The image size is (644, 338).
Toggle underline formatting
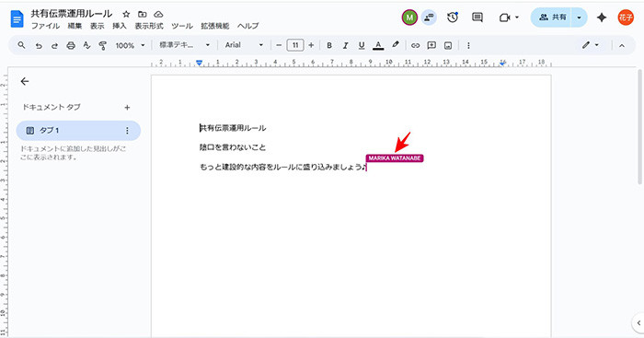click(x=362, y=46)
